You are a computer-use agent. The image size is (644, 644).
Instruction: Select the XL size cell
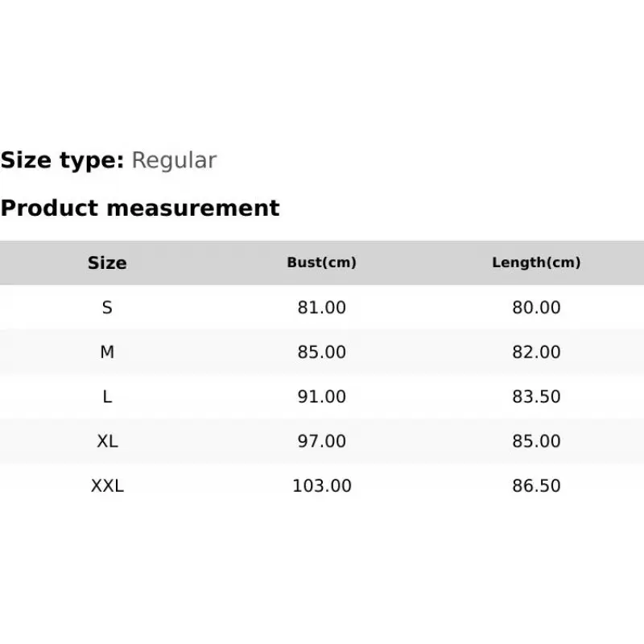(107, 441)
